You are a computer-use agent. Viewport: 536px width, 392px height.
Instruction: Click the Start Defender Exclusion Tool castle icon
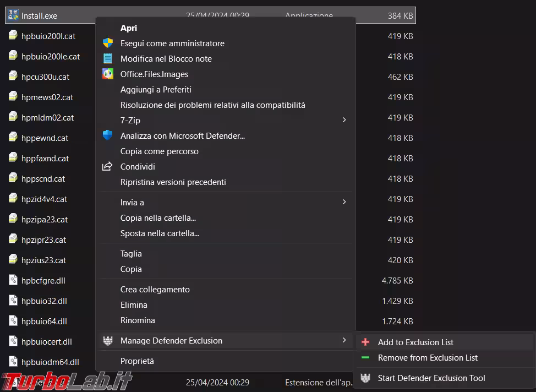365,378
